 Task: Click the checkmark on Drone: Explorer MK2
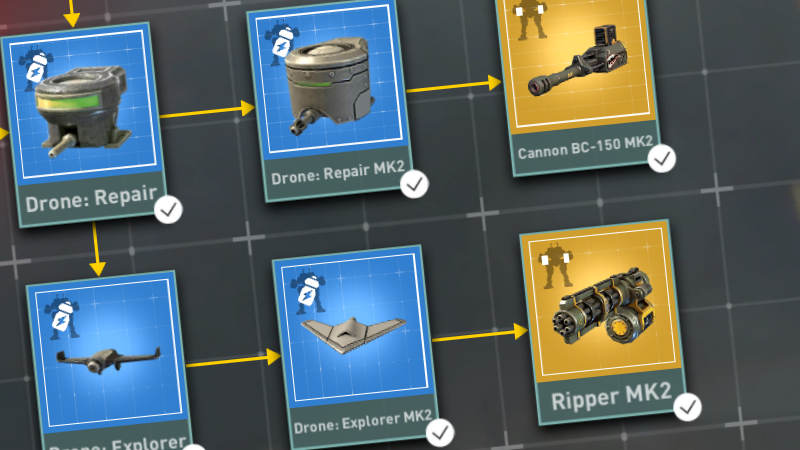tap(440, 433)
